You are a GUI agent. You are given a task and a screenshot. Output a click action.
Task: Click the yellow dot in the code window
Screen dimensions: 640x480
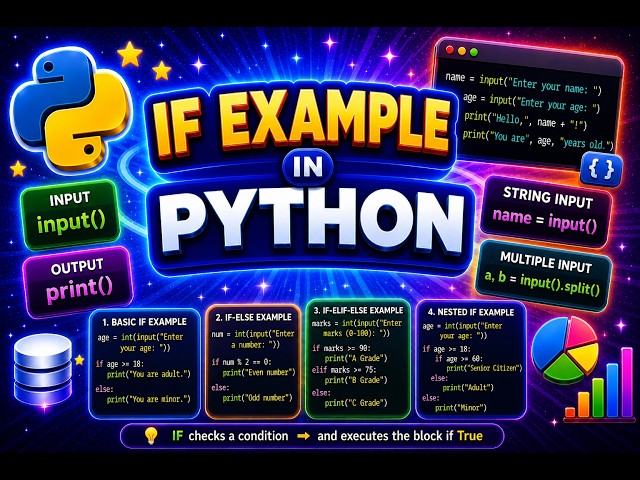(x=462, y=51)
